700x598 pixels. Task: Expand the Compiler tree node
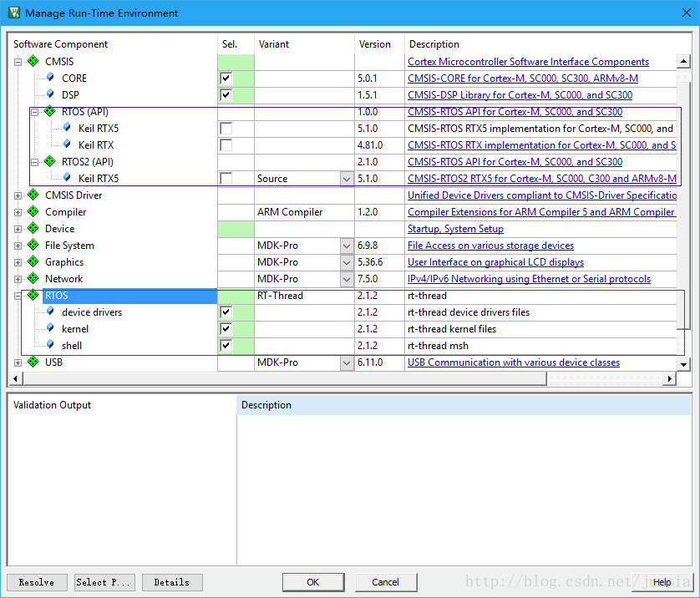tap(18, 212)
